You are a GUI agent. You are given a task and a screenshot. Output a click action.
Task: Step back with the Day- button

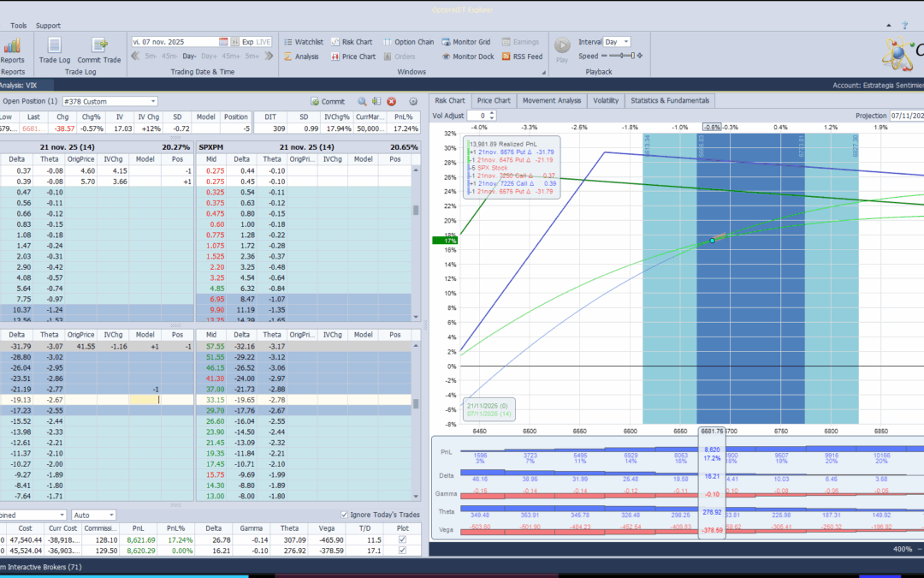point(190,56)
